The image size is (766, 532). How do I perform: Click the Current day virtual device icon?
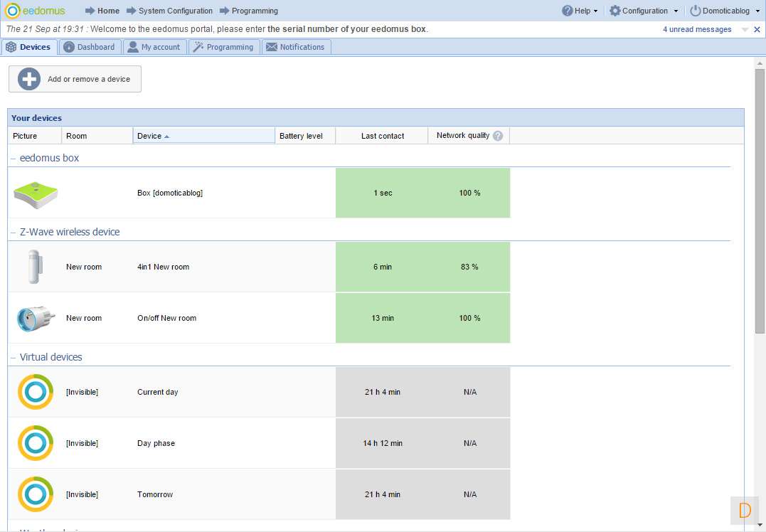[36, 392]
